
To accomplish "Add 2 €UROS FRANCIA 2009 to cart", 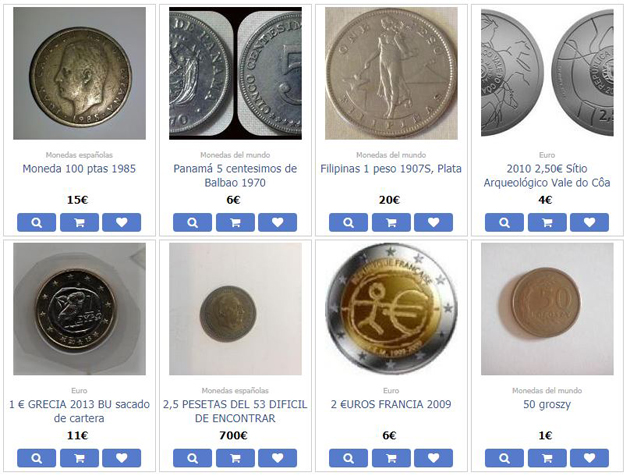I will [x=391, y=458].
